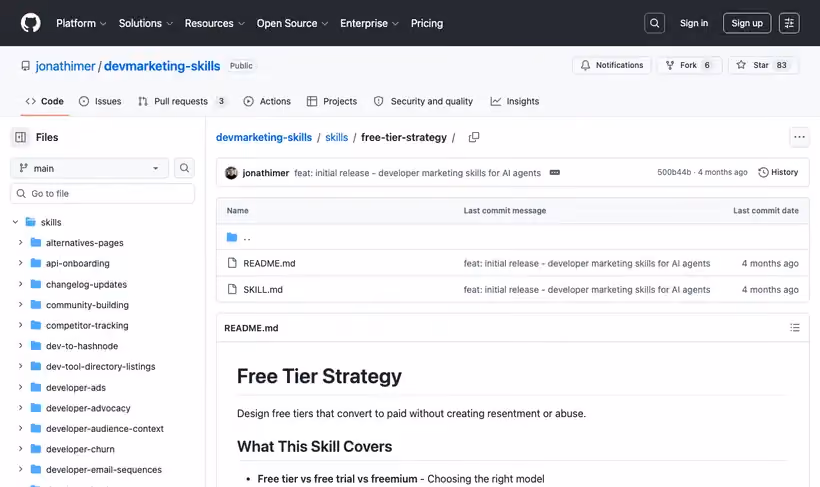
Task: Focus the Go to file field
Action: pyautogui.click(x=102, y=194)
